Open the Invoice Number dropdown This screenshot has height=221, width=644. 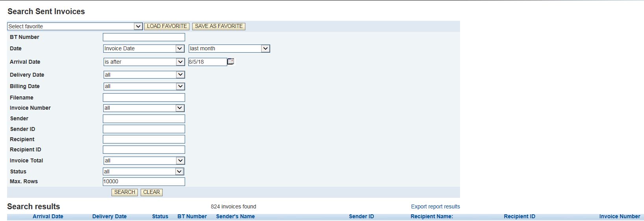click(x=144, y=108)
